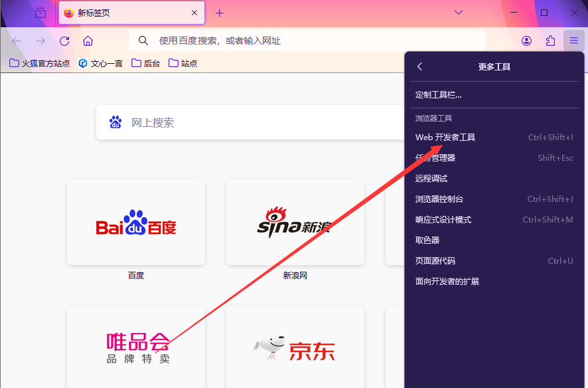Open 浏览器控制台

point(494,199)
